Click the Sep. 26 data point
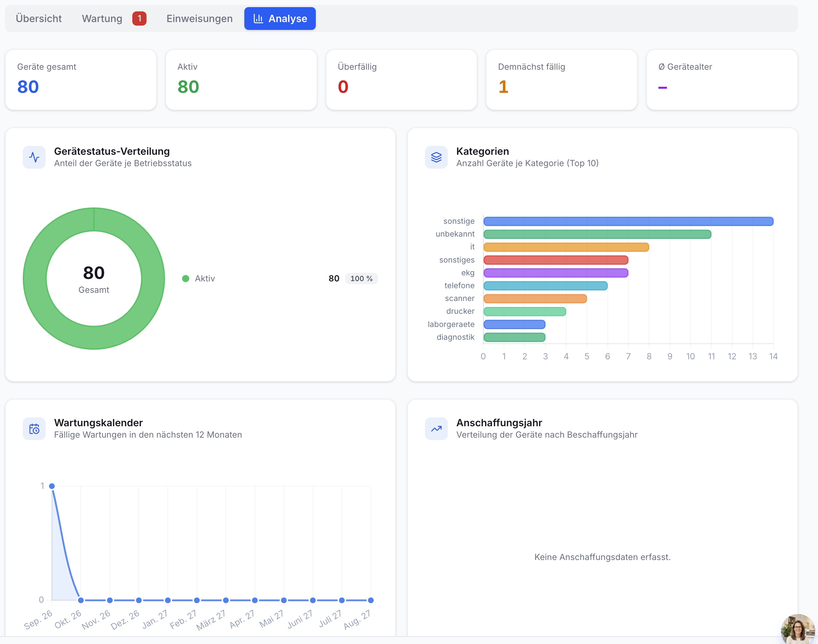This screenshot has height=644, width=818. [52, 486]
